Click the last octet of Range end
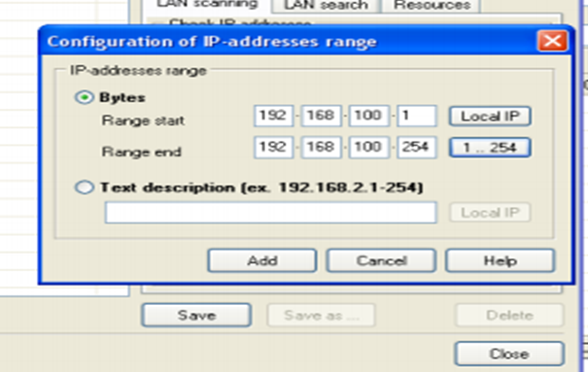The width and height of the screenshot is (588, 372). (x=417, y=147)
